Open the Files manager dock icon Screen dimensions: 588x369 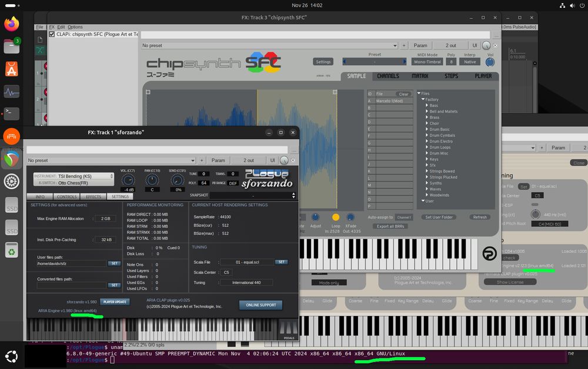[x=12, y=46]
